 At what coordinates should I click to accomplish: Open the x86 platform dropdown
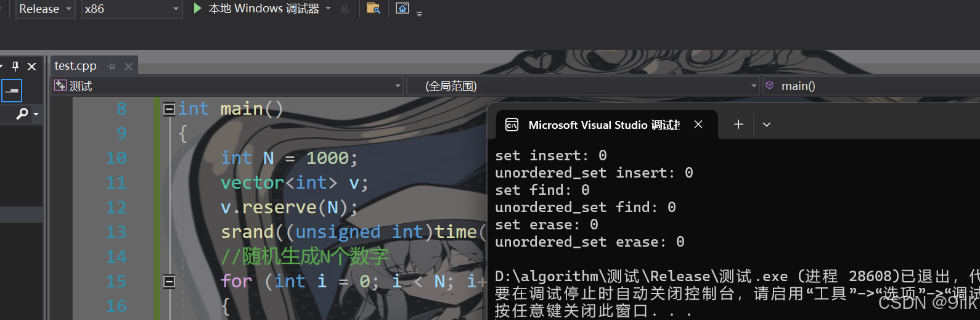pos(131,9)
